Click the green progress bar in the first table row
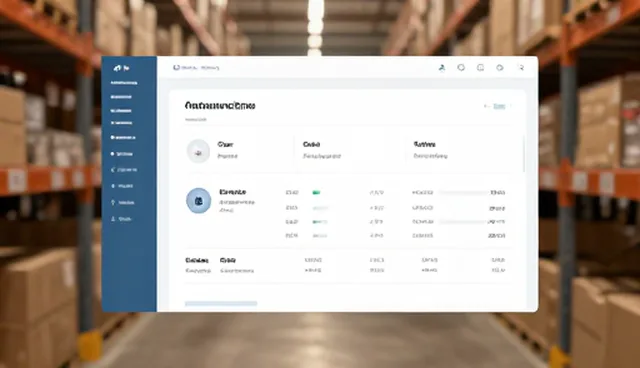The height and width of the screenshot is (368, 640). [x=316, y=193]
